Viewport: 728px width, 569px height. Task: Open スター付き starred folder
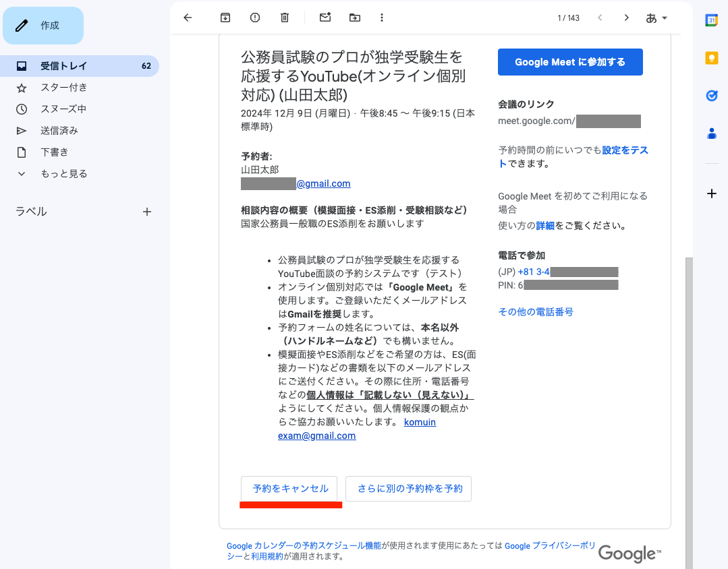(80, 87)
